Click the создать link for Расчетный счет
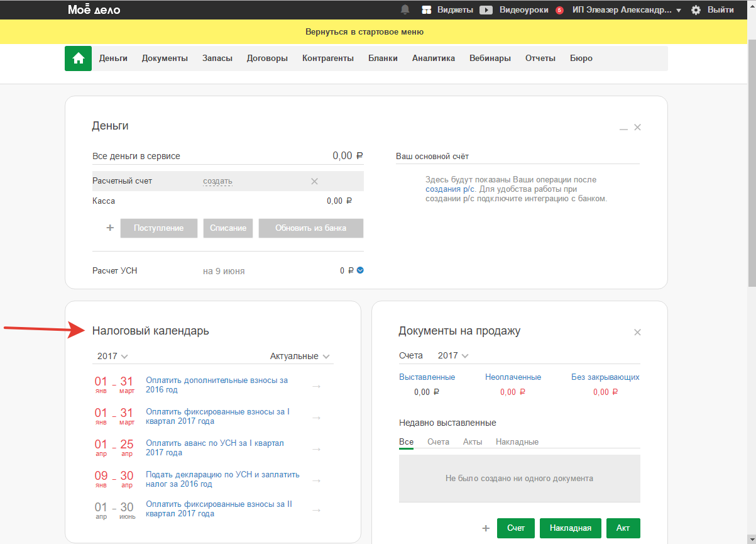The width and height of the screenshot is (756, 544). [x=217, y=181]
